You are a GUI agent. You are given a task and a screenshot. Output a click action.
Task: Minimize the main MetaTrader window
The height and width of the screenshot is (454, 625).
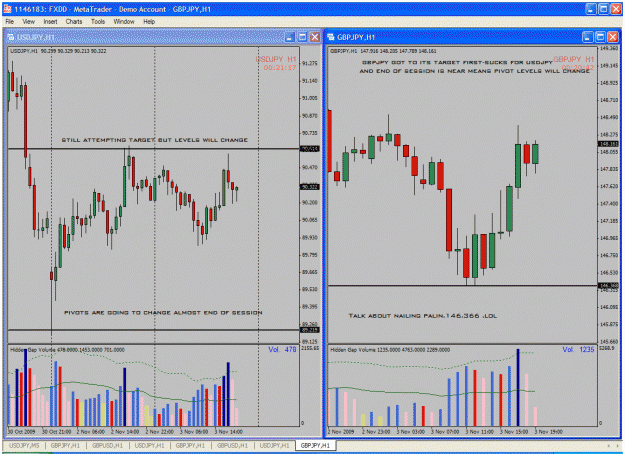591,9
